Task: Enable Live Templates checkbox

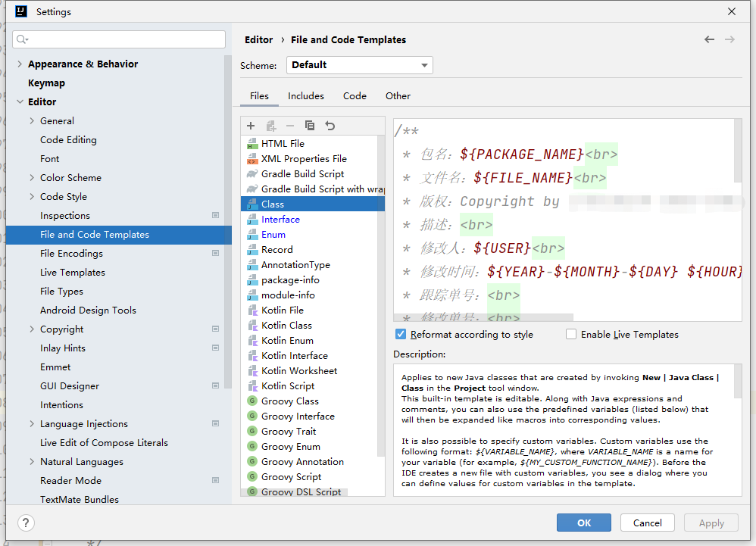Action: point(571,334)
